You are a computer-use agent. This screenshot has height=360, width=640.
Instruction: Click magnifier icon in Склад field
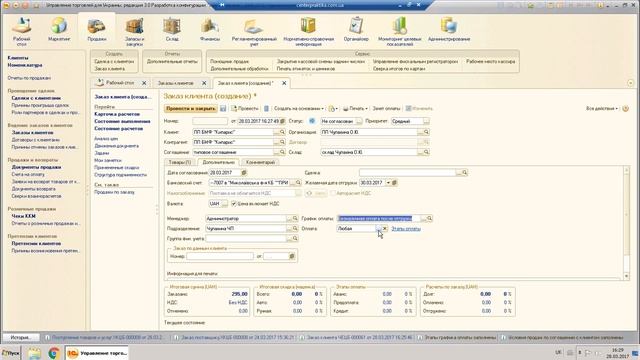coord(426,152)
